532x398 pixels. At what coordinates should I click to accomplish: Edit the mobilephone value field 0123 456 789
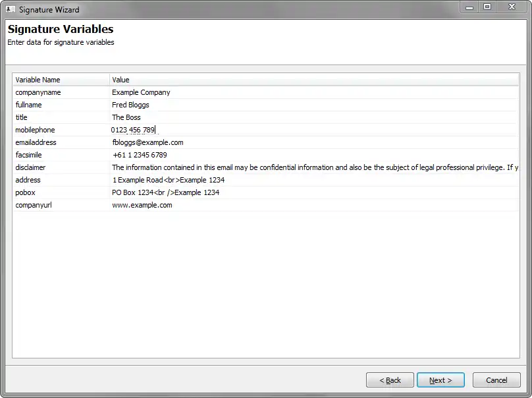pyautogui.click(x=314, y=130)
